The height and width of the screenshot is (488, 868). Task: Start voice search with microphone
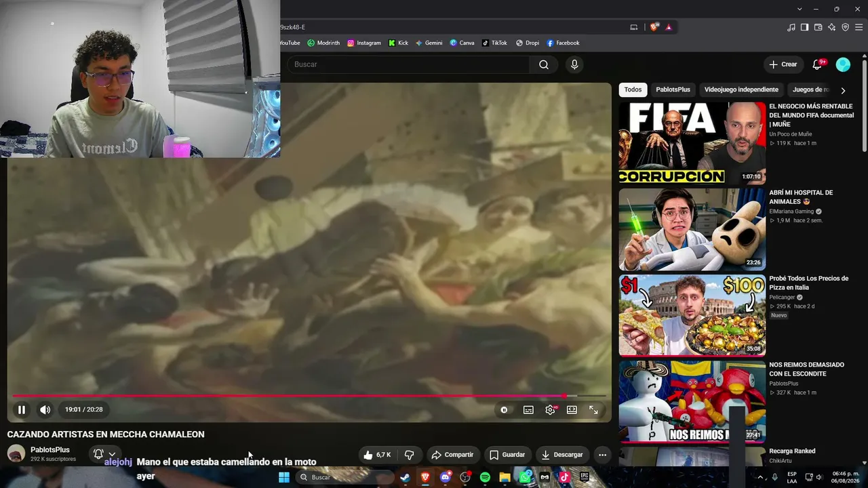point(574,64)
